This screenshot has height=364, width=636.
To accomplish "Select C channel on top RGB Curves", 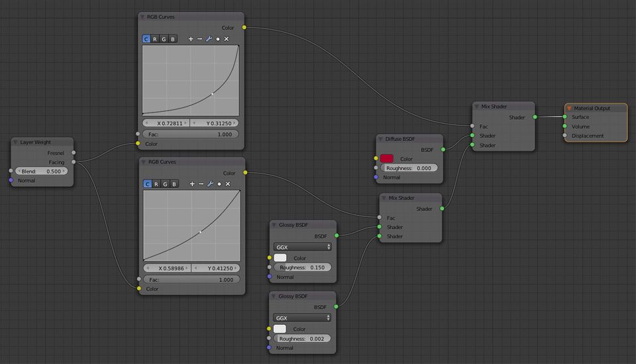I will (x=146, y=39).
